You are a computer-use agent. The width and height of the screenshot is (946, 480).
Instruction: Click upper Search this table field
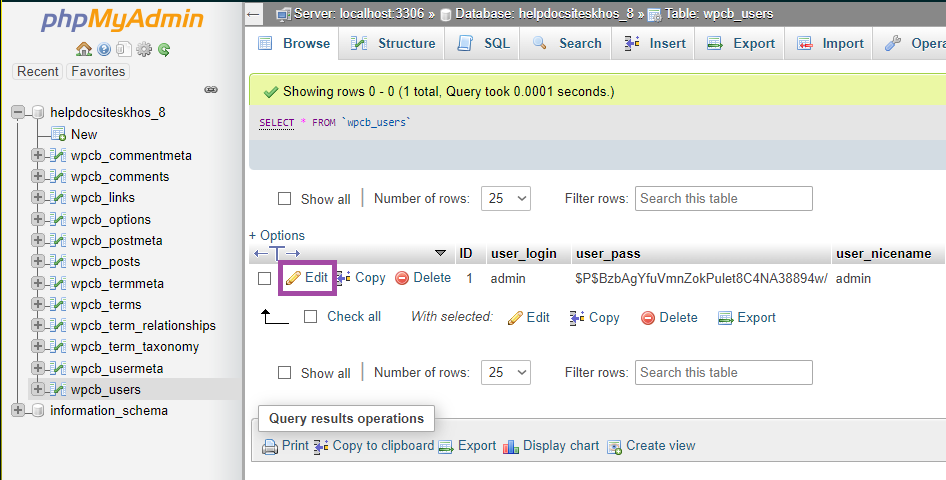(723, 198)
